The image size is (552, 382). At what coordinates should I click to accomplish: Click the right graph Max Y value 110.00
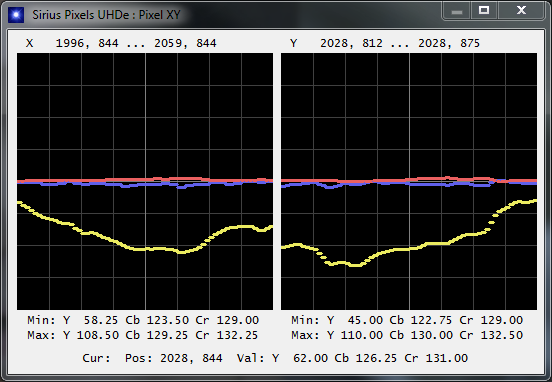[362, 335]
